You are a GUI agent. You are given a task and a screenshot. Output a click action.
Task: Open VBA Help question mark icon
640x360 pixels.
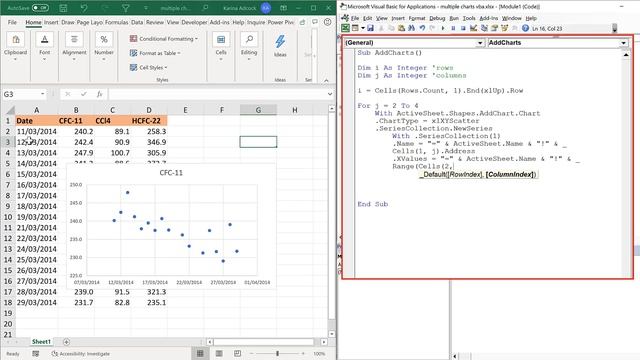[x=525, y=28]
